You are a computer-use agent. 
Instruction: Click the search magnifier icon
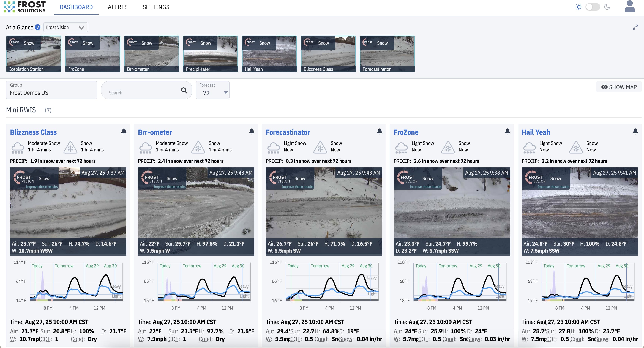coord(184,90)
